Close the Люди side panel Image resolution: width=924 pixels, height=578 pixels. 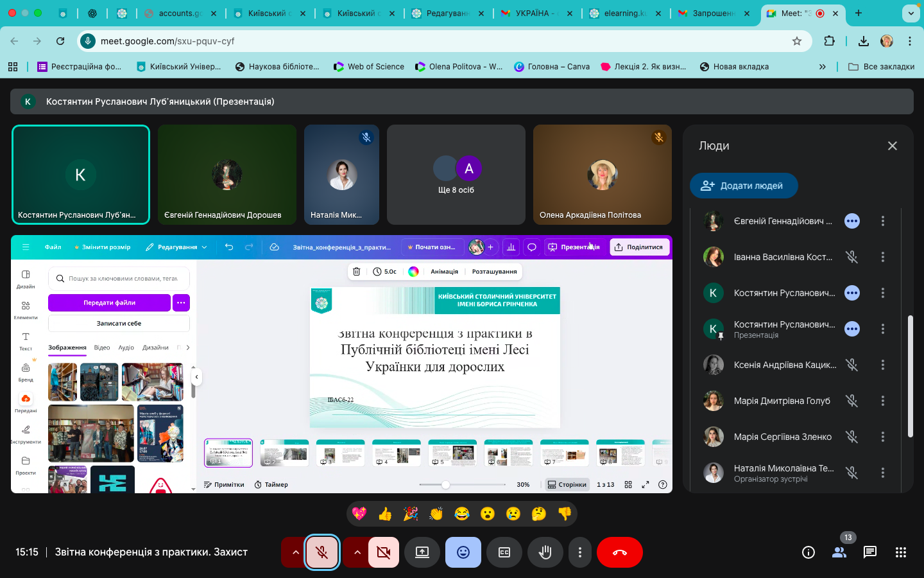[892, 146]
